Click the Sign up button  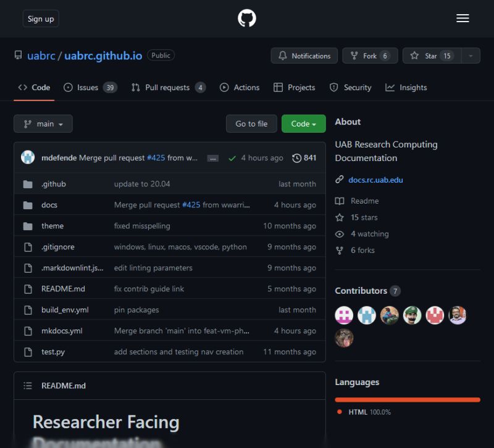point(40,18)
